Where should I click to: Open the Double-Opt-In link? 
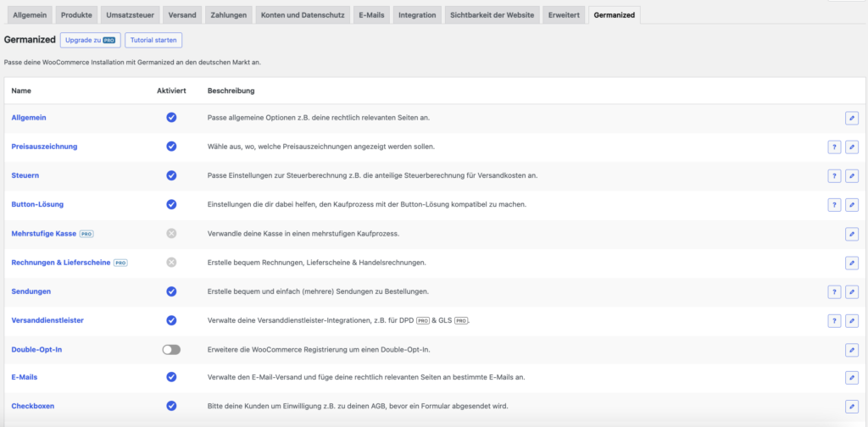(36, 350)
